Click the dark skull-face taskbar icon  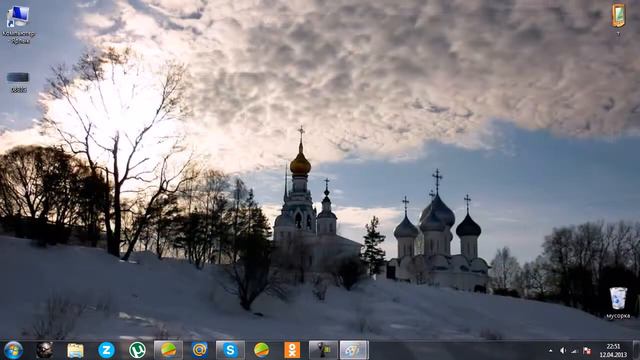pos(44,350)
